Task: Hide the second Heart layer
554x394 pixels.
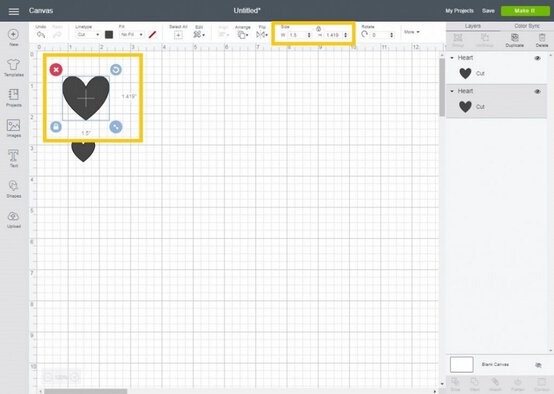Action: coord(537,92)
